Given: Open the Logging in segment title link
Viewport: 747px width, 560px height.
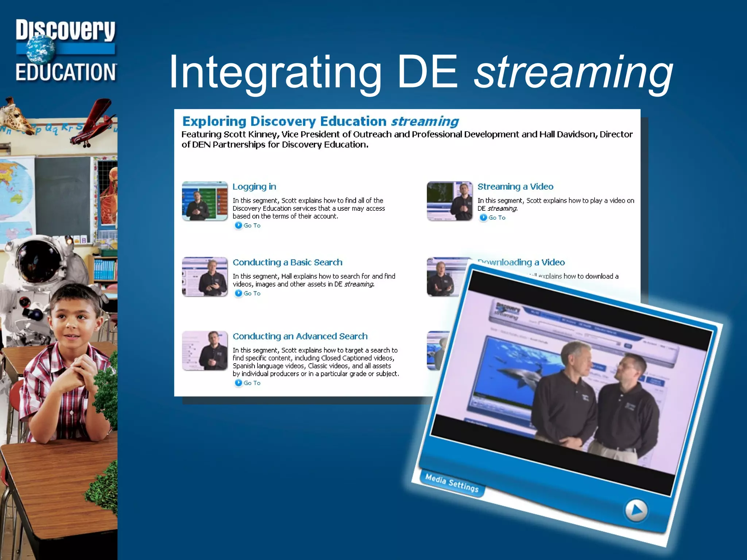Looking at the screenshot, I should coord(254,187).
